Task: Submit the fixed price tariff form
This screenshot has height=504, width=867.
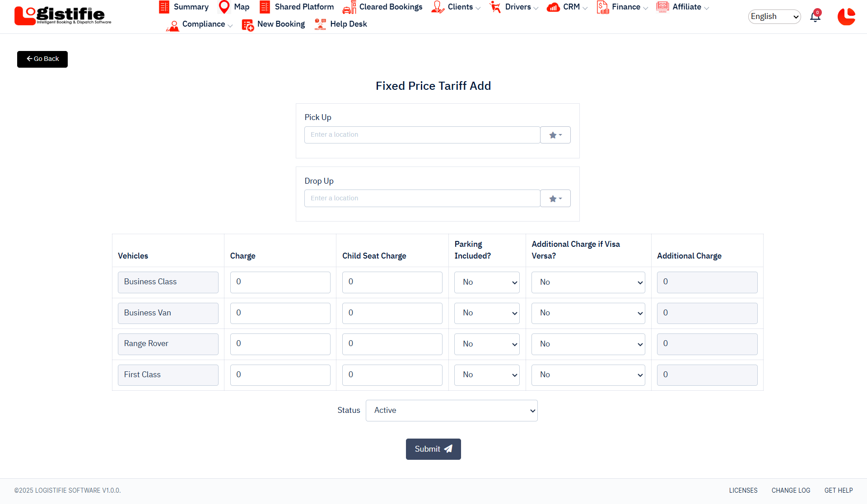Action: coord(433,449)
